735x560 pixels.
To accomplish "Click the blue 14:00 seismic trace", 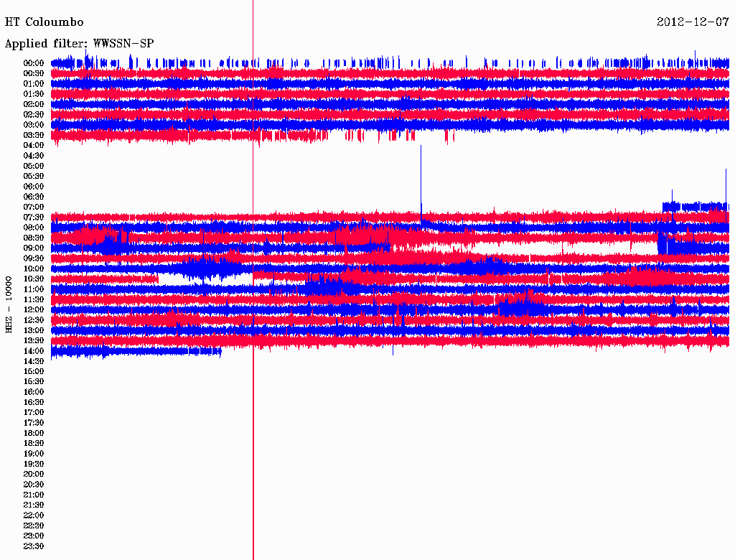I will point(136,351).
